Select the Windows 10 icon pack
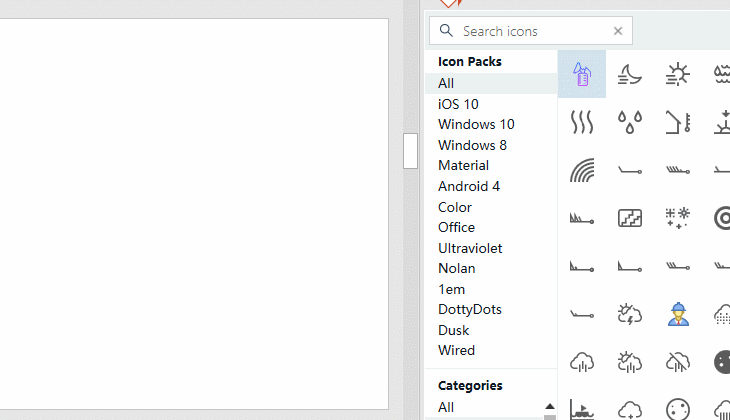This screenshot has height=420, width=730. click(476, 124)
